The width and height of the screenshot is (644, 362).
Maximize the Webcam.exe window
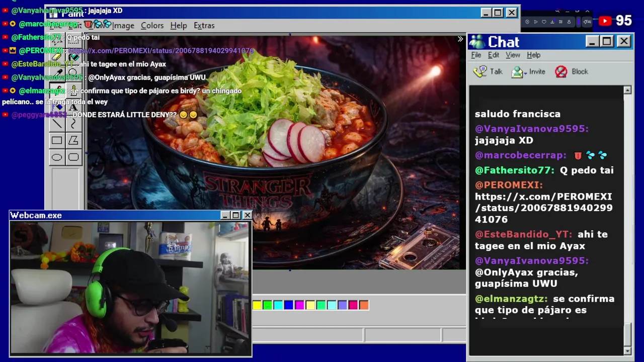tap(235, 215)
